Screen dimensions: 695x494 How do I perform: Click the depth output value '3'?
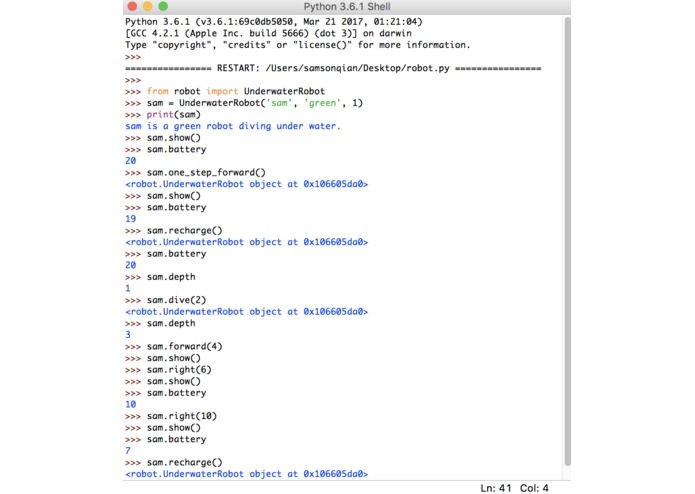pyautogui.click(x=128, y=335)
